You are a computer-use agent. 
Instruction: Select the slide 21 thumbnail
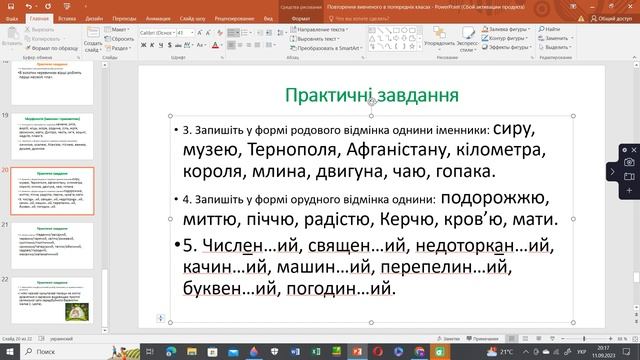pyautogui.click(x=52, y=245)
